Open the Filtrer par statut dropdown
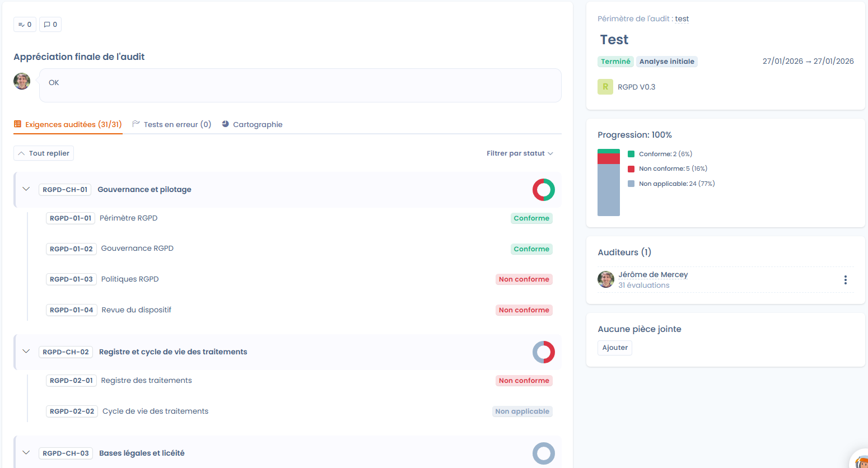Viewport: 868px width, 468px height. point(519,153)
